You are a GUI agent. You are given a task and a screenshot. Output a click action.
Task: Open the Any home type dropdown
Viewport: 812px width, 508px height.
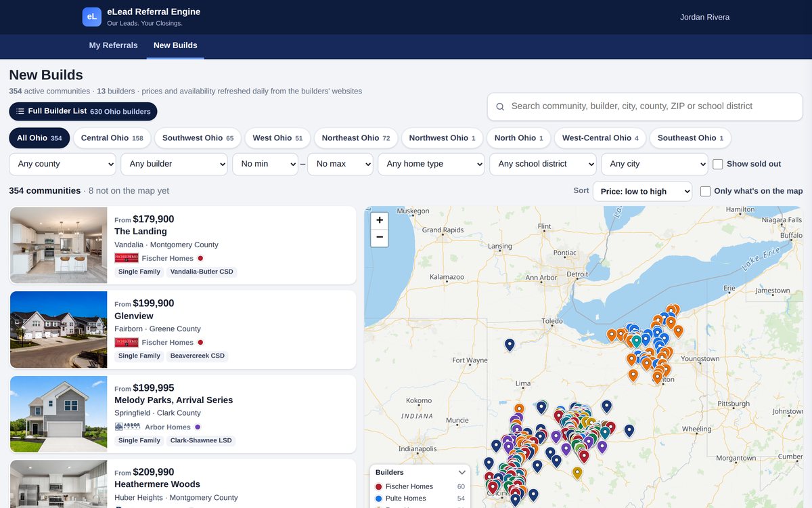click(x=431, y=164)
